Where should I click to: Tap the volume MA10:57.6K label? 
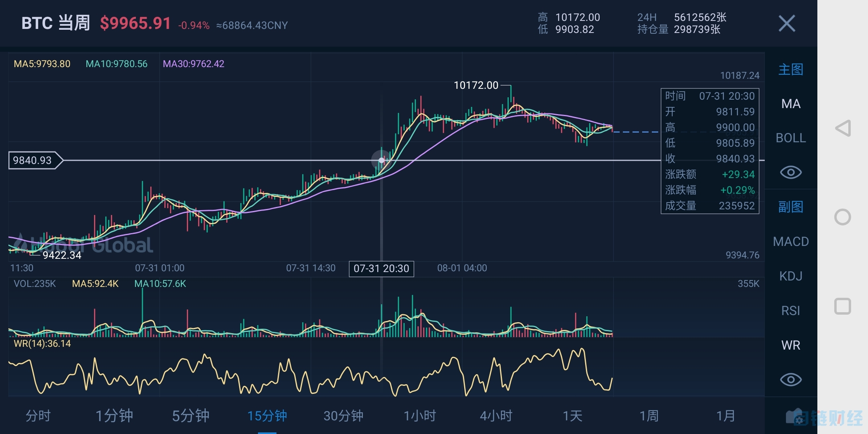tap(160, 284)
